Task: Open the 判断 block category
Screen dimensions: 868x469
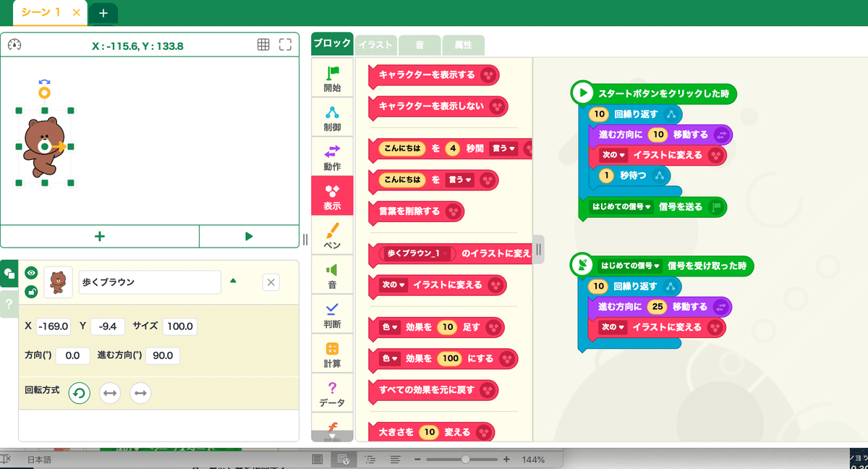Action: coord(332,314)
